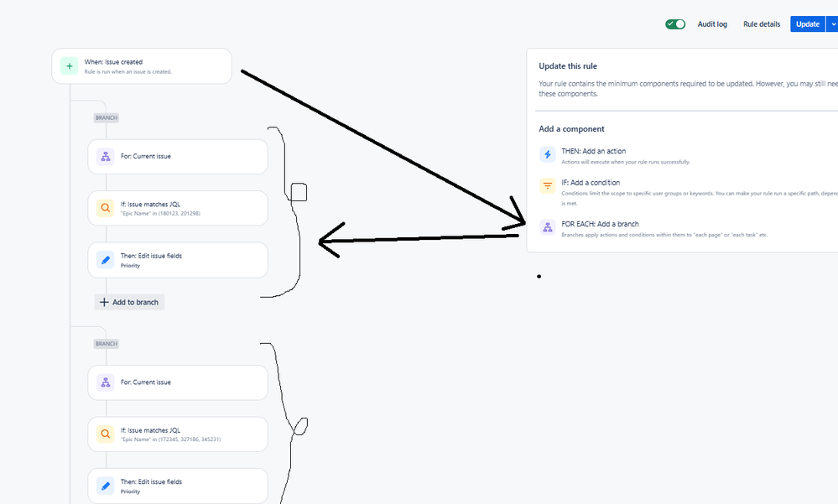Open Rule details
The height and width of the screenshot is (504, 838).
point(762,24)
